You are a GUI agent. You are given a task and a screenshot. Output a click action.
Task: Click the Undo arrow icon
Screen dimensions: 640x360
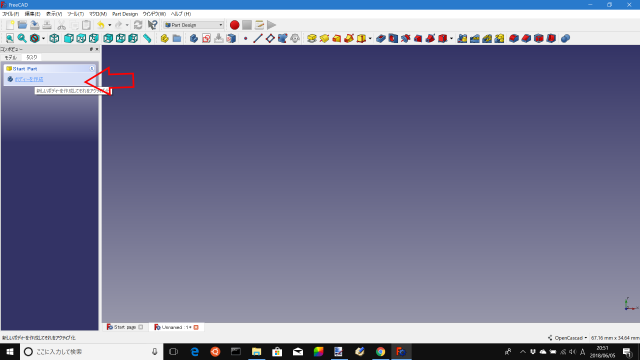[100, 25]
